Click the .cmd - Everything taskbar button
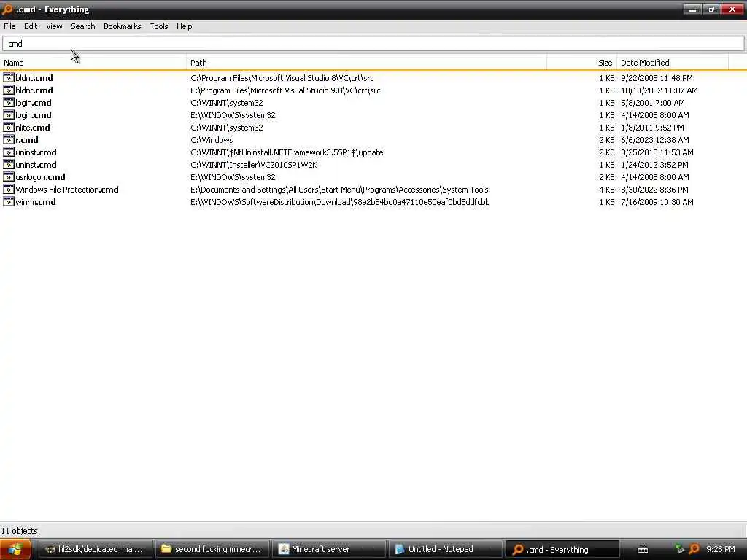The image size is (747, 560). (562, 549)
